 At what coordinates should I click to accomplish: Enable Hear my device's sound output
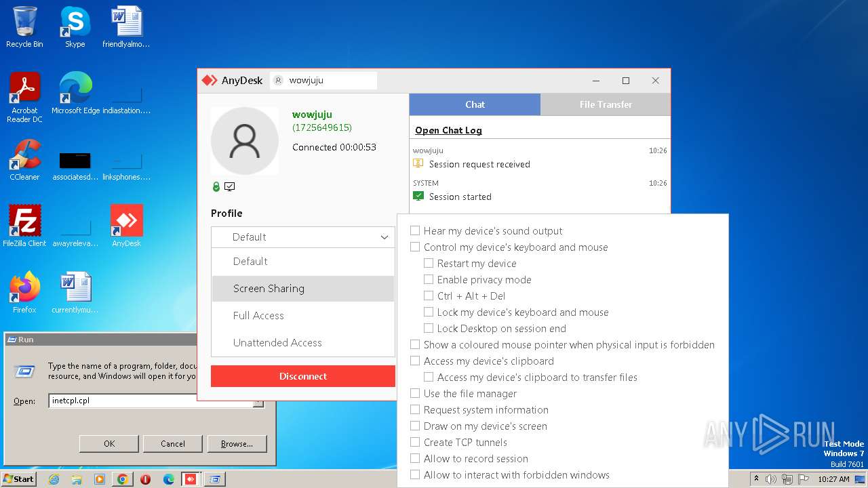tap(415, 231)
